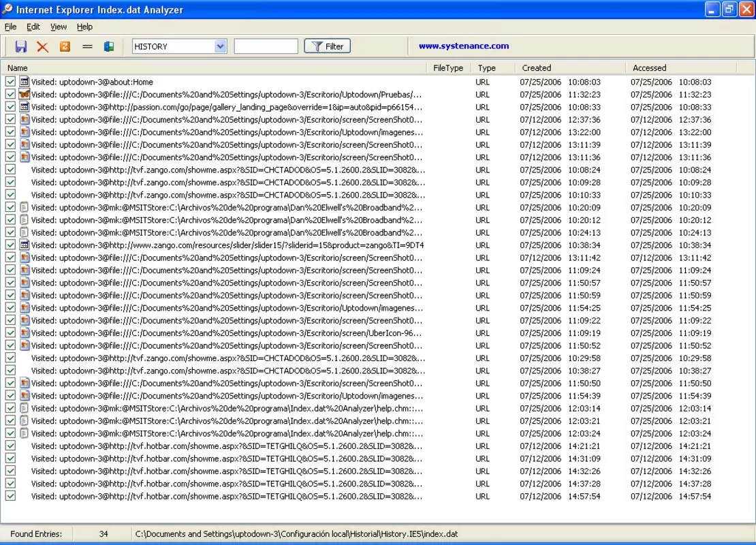Screen dimensions: 756x545
Task: Click page icon of the zango slider entry
Action: [24, 245]
